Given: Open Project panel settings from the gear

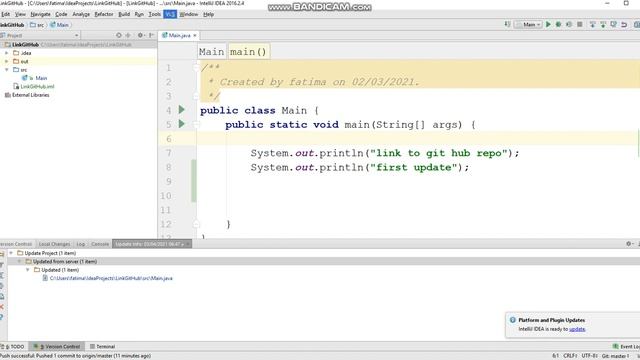Looking at the screenshot, I should click(x=140, y=36).
